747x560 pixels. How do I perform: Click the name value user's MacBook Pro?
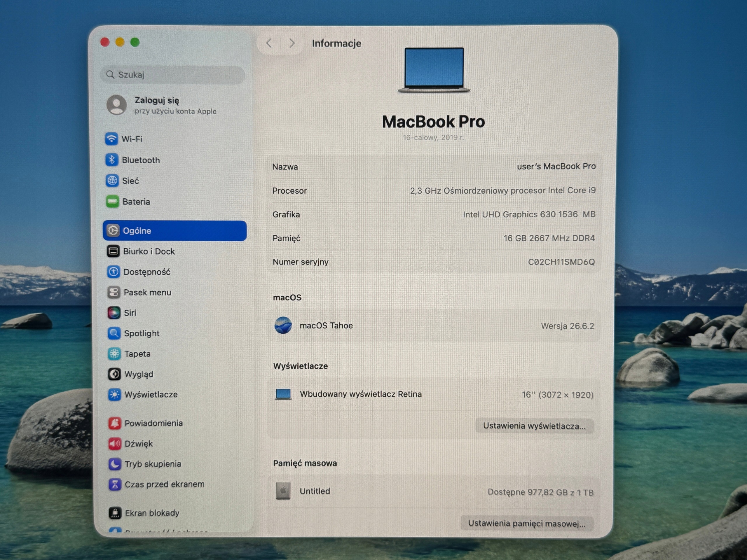coord(556,166)
